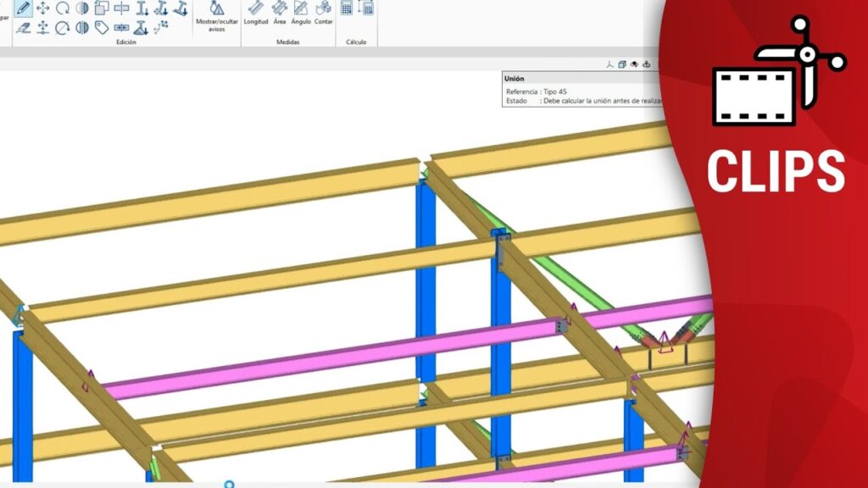Activate the circular-arrow rotate tool in top row
Viewport: 868px width, 488px height.
coord(62,8)
